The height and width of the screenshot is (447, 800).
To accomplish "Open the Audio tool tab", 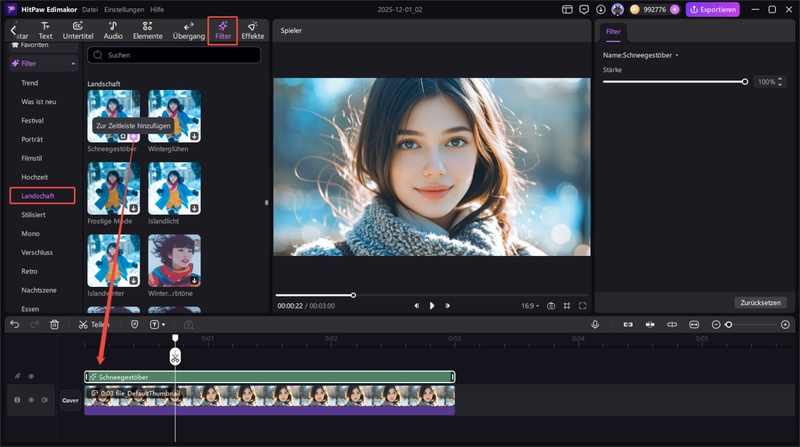I will point(113,29).
